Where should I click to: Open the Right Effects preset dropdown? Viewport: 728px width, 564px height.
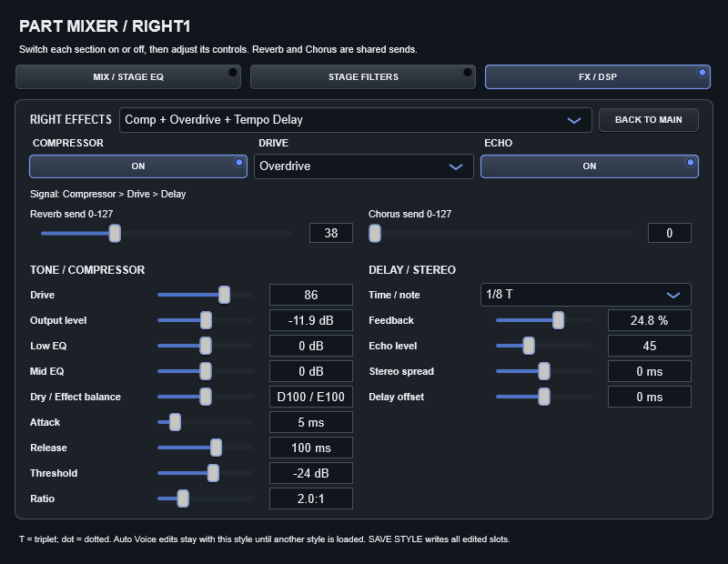[x=355, y=120]
